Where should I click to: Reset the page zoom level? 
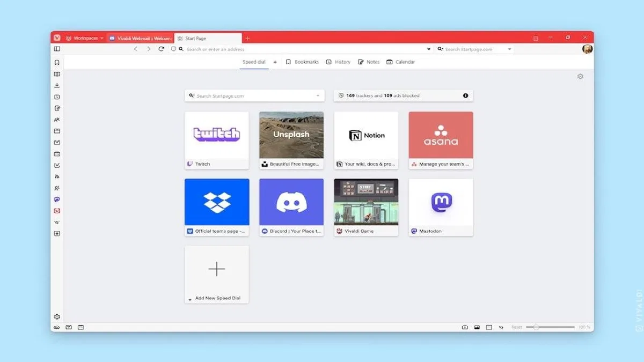tap(516, 327)
